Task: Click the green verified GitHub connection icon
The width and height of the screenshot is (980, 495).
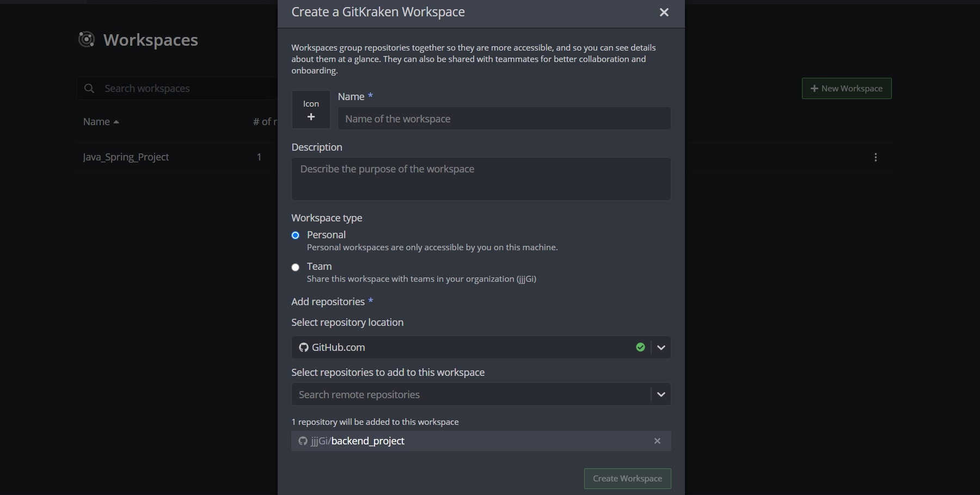Action: [640, 347]
